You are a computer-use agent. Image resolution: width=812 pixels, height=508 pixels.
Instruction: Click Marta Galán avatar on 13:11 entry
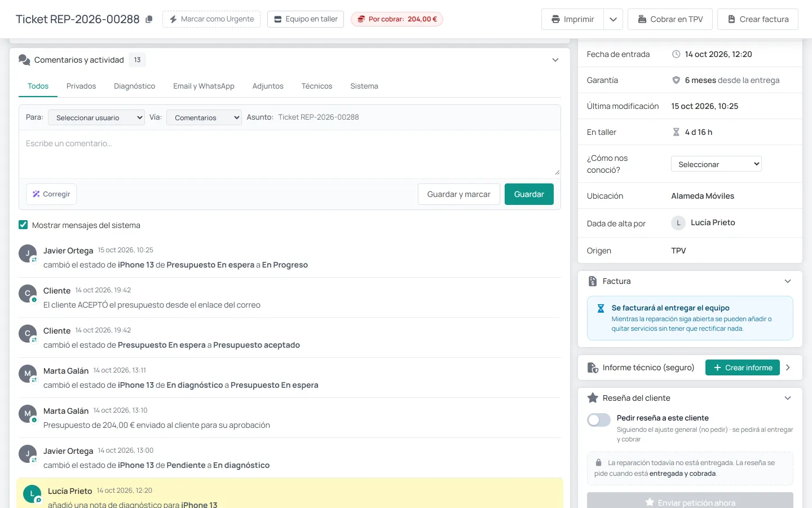28,374
